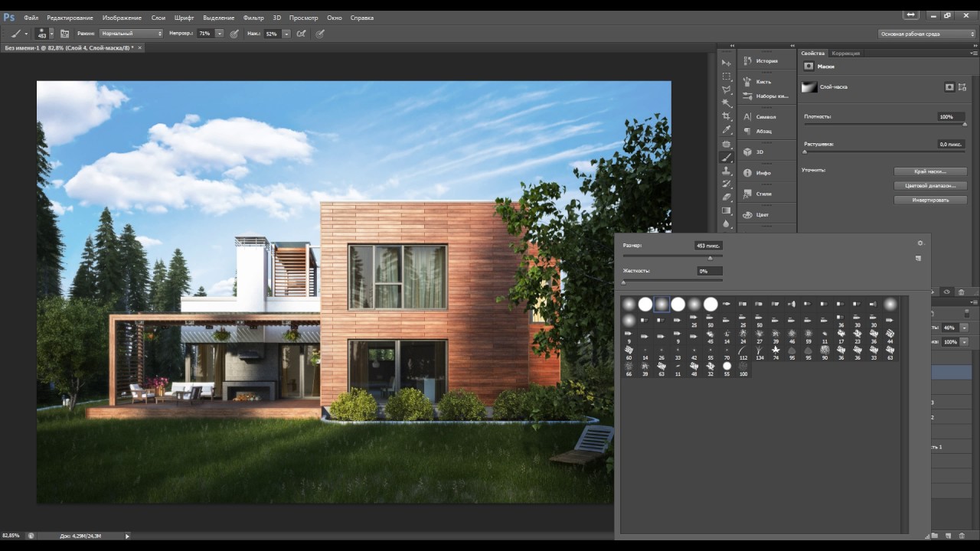Switch to the Коррекция tab
The image size is (980, 551).
pyautogui.click(x=846, y=53)
